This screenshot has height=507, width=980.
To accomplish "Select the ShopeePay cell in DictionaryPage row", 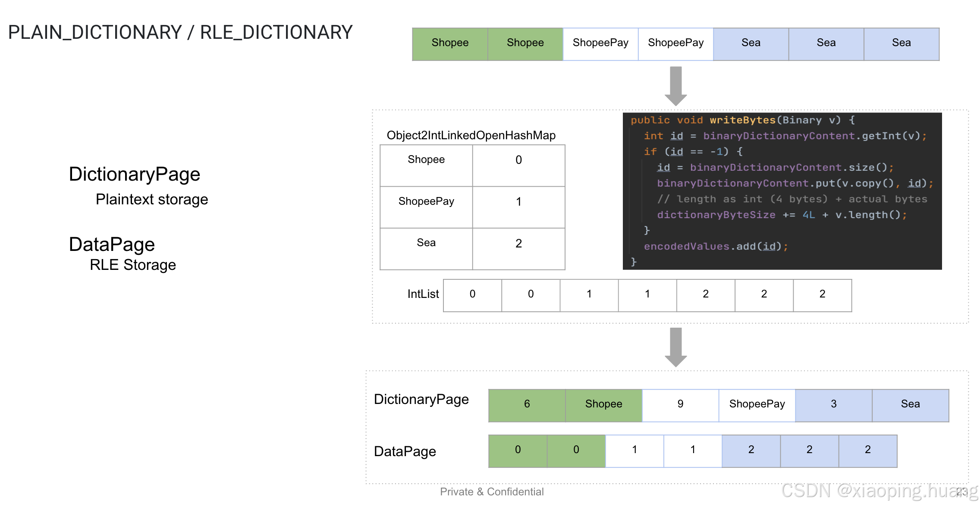I will [x=757, y=404].
